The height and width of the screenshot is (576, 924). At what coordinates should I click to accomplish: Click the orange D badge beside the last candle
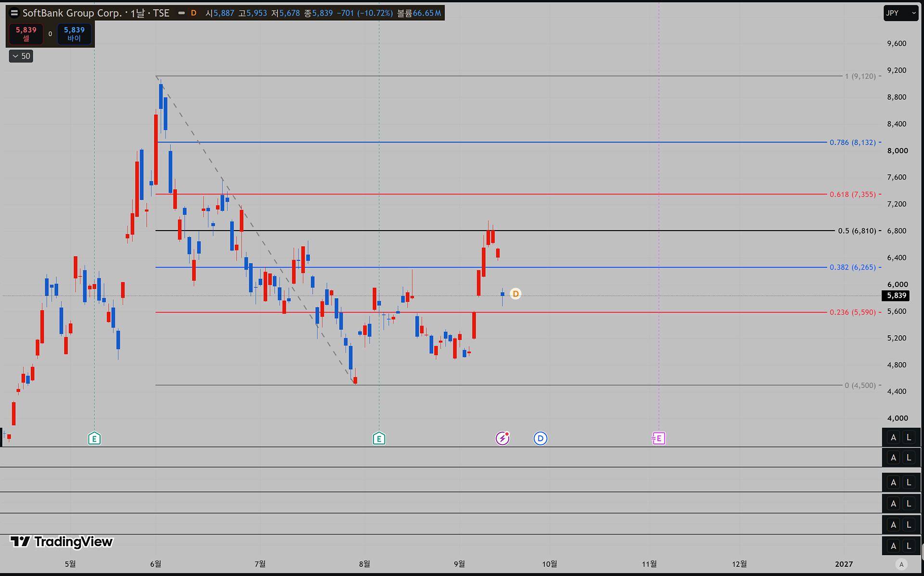pos(515,294)
